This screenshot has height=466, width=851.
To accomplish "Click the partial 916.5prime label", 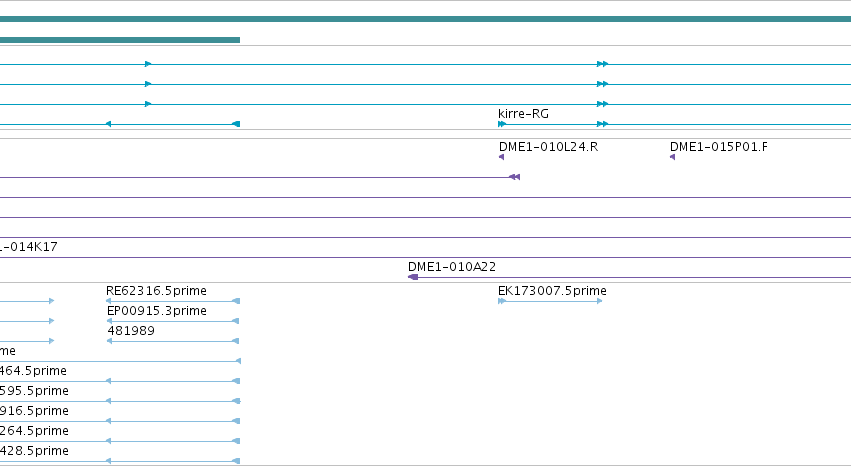I will tap(34, 411).
